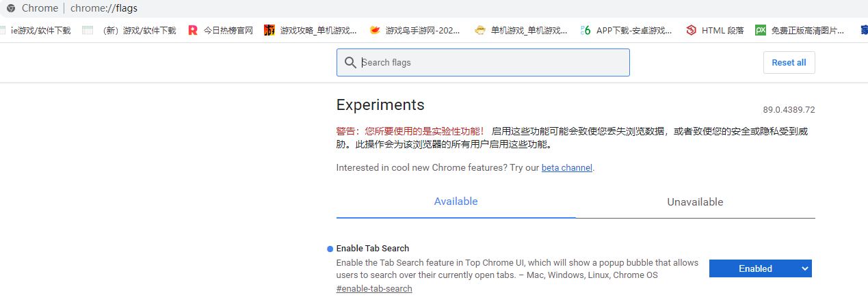
Task: Open the 免费正版高清图片 bookmark icon
Action: pyautogui.click(x=760, y=30)
